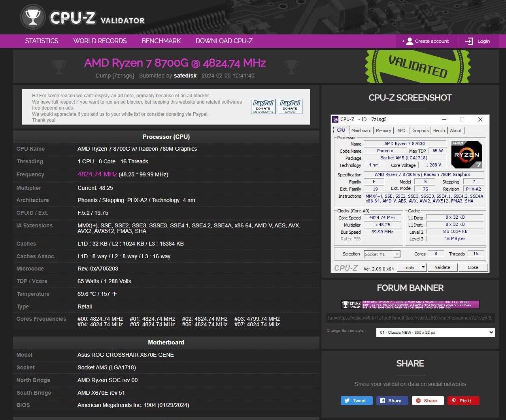
Task: Click the PayPal Donate Euros button
Action: [290, 106]
